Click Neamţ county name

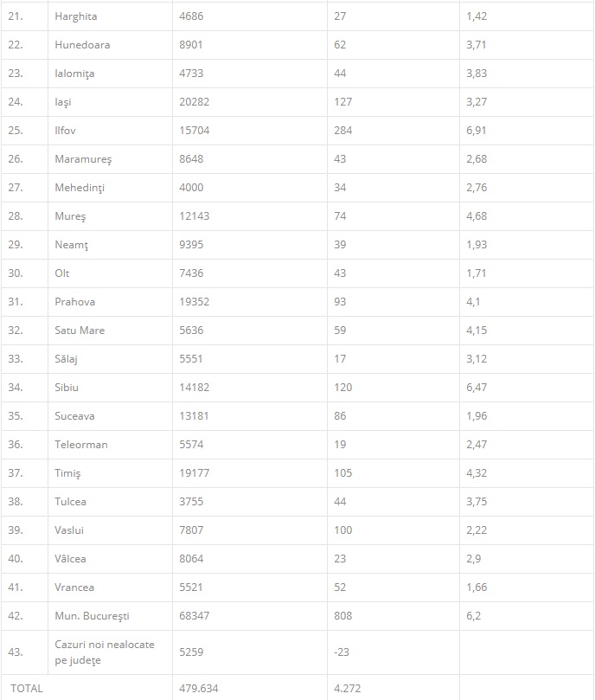[x=72, y=245]
